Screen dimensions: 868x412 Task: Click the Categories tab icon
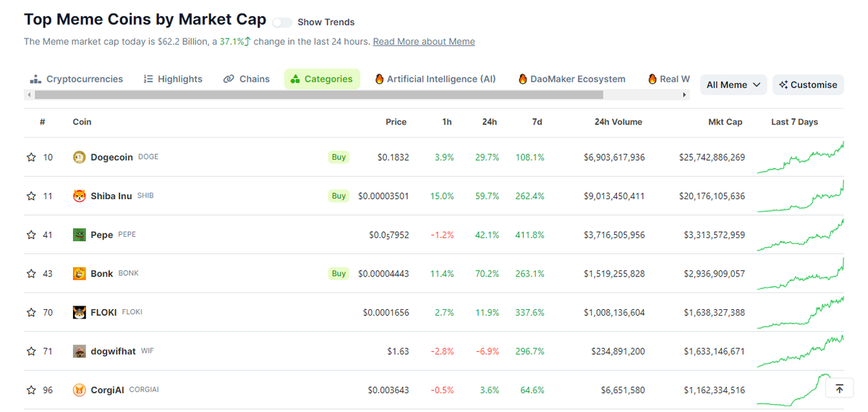point(295,79)
